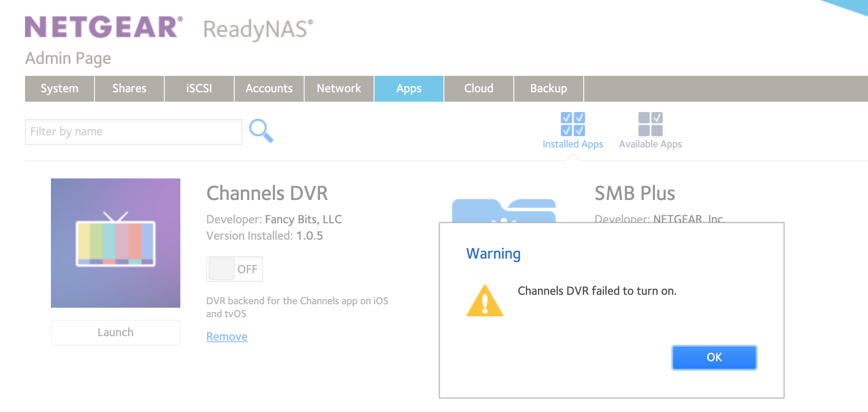Viewport: 868px width, 412px height.
Task: Focus the Filter by name field
Action: tap(134, 132)
